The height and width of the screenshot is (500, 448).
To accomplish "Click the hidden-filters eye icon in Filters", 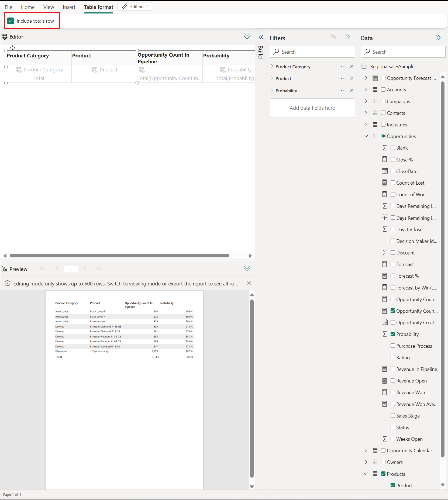I will click(333, 37).
